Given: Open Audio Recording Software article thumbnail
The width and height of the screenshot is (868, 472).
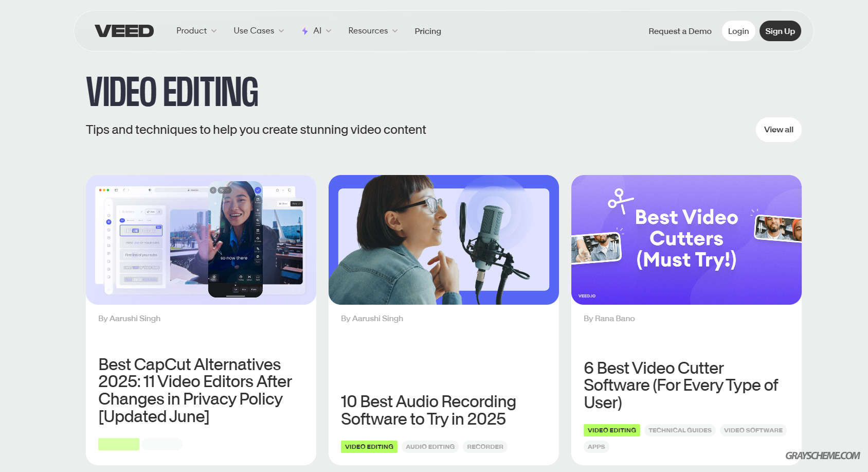Looking at the screenshot, I should (444, 240).
